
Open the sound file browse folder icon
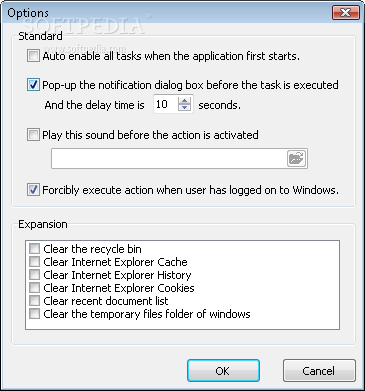click(296, 158)
